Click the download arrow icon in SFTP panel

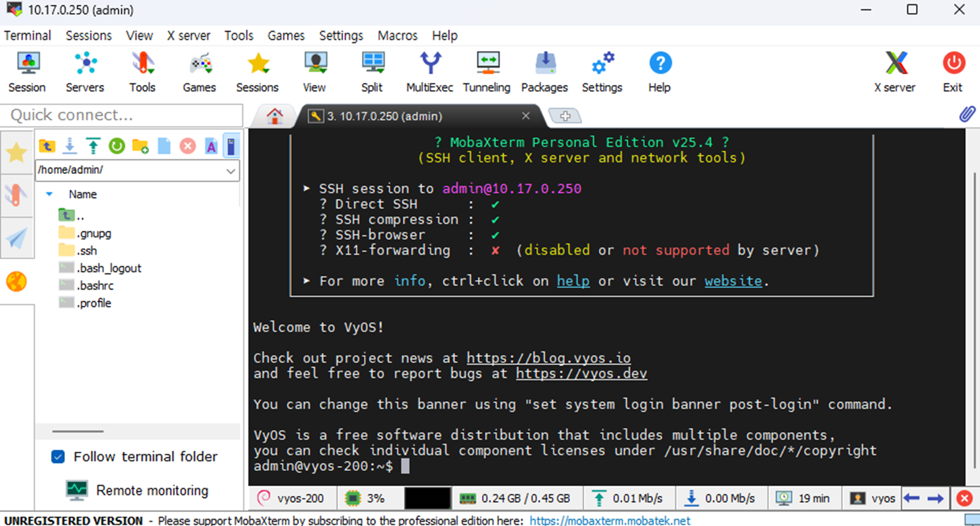point(70,145)
